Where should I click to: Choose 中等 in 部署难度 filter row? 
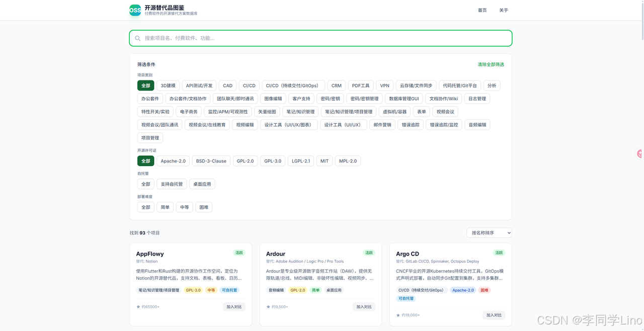point(185,207)
